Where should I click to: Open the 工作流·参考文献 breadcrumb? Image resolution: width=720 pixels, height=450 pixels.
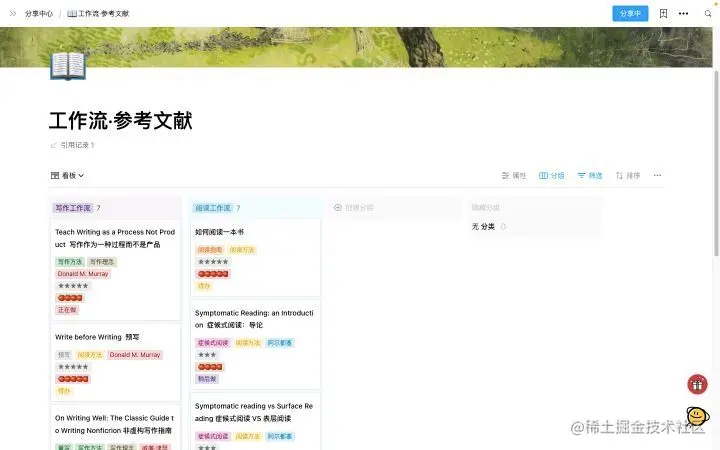[x=98, y=14]
